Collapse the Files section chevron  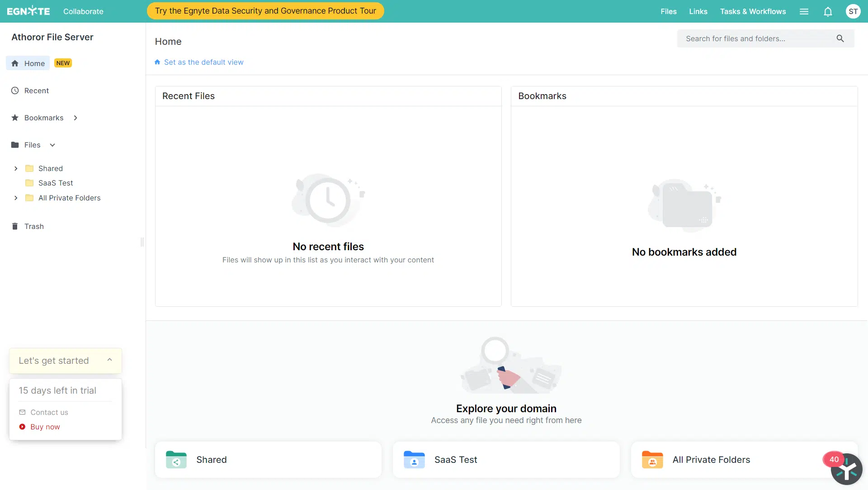point(52,145)
